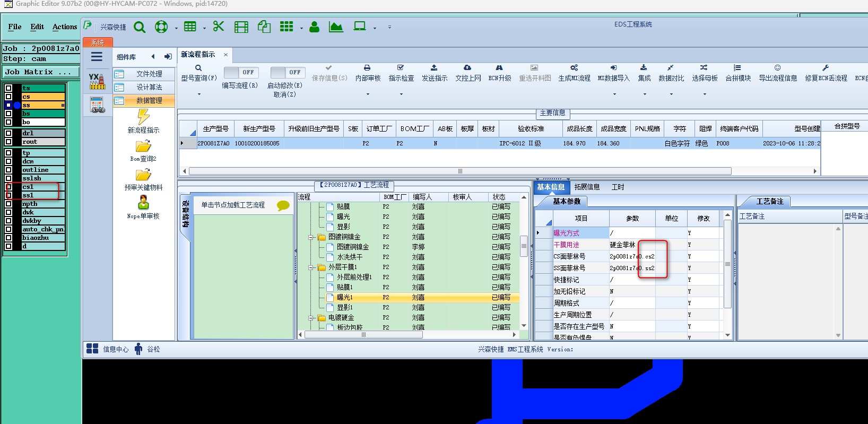Open the green table grid icon

(x=190, y=27)
